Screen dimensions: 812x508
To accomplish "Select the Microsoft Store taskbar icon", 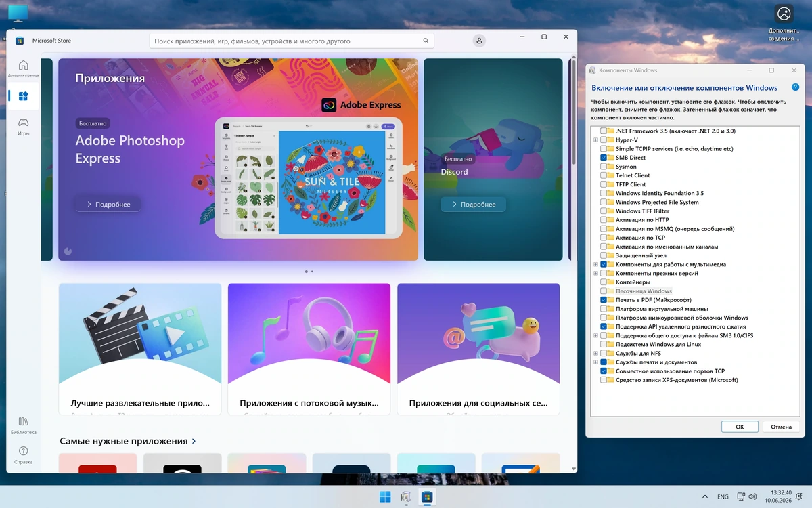I will [427, 497].
